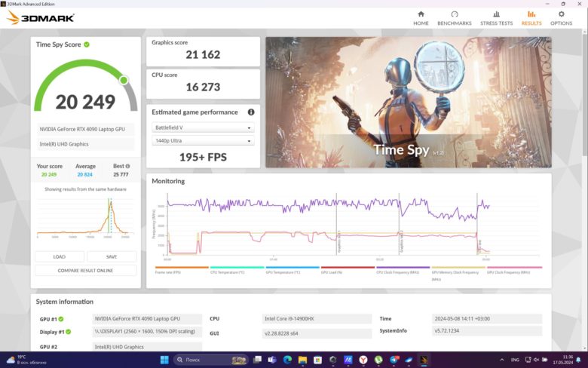Image resolution: width=588 pixels, height=368 pixels.
Task: Click the 195+ FPS estimate
Action: tap(203, 157)
